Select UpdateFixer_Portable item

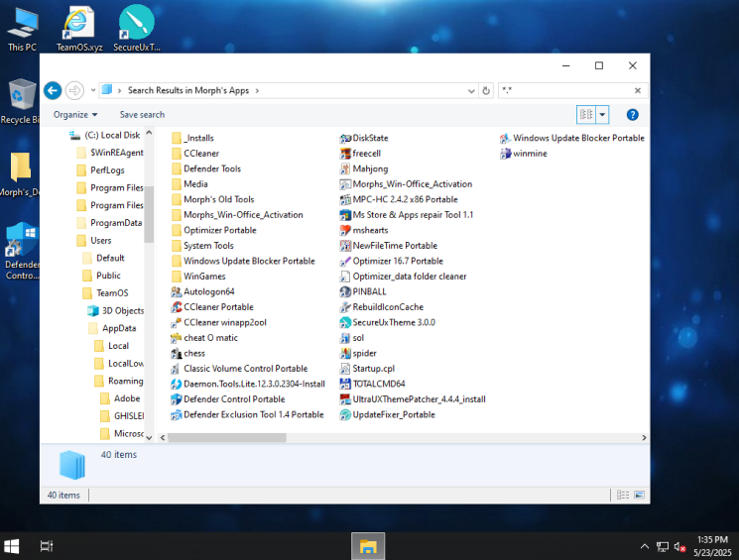coord(388,415)
